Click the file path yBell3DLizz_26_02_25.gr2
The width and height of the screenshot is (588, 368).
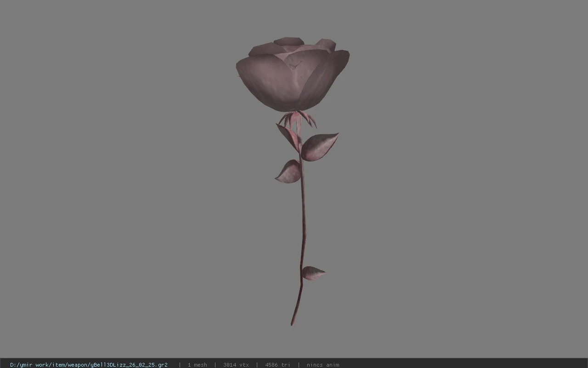[x=89, y=365]
